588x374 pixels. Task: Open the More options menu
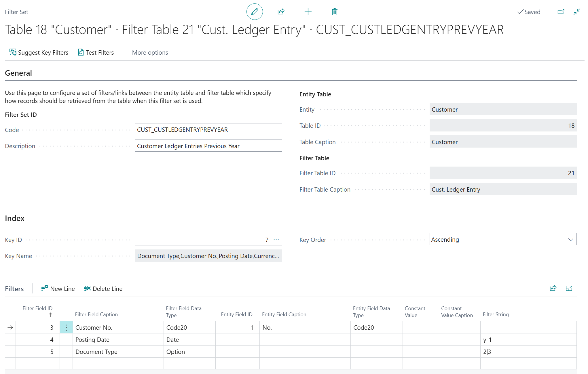tap(150, 52)
